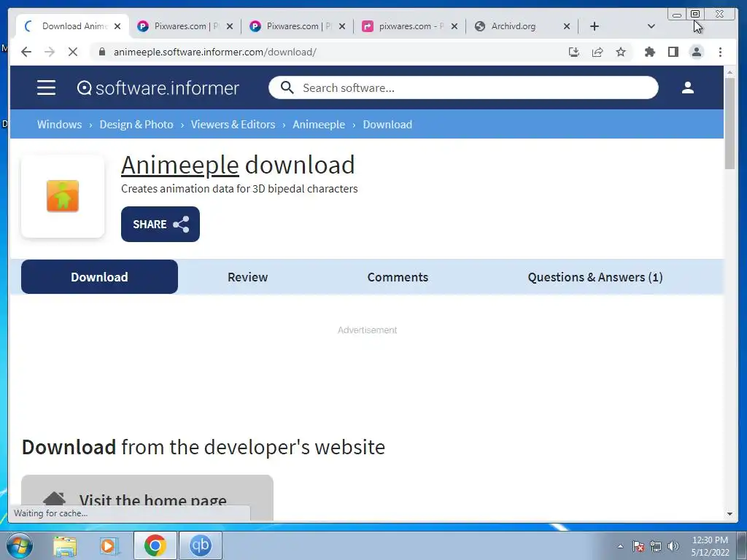Go to Windows breadcrumb
747x560 pixels.
(x=60, y=124)
